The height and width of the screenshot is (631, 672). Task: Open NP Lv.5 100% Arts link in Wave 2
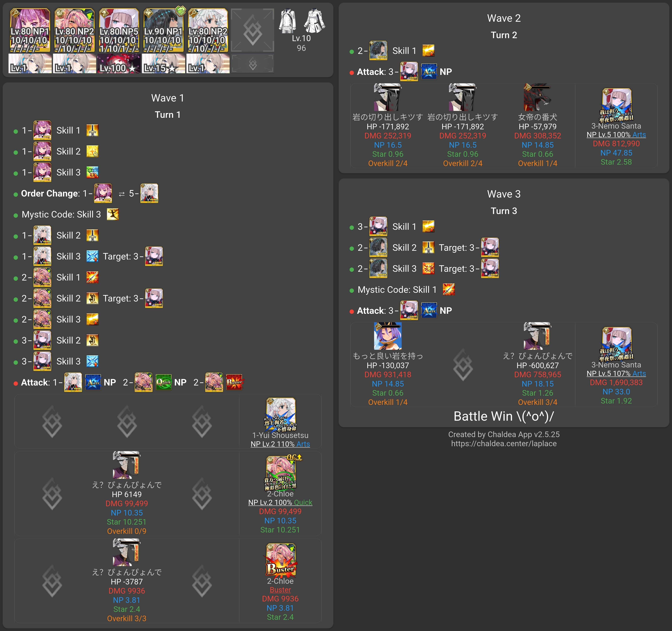(x=616, y=135)
